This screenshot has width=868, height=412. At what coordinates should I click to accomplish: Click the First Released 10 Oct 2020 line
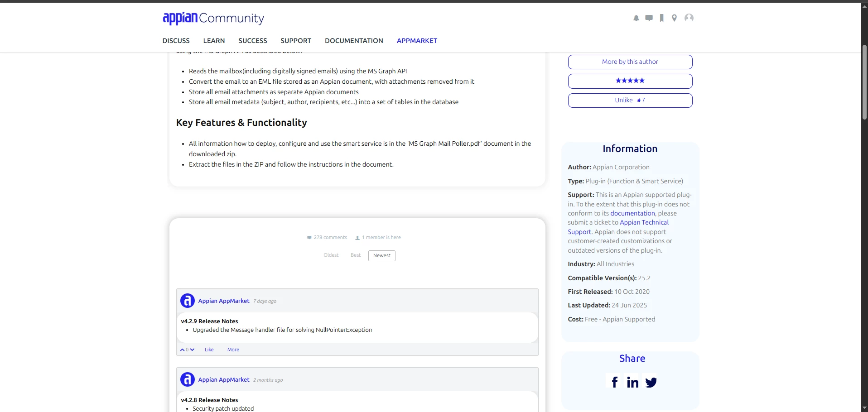tap(609, 292)
